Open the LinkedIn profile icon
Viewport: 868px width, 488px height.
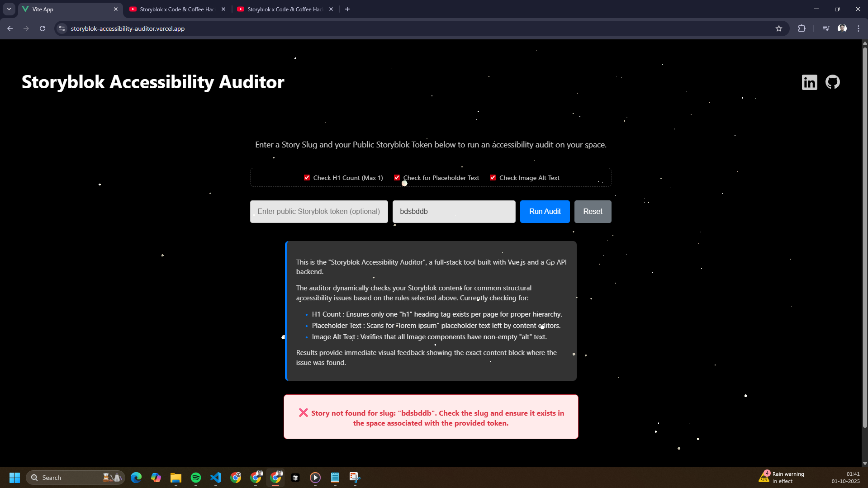click(x=809, y=82)
